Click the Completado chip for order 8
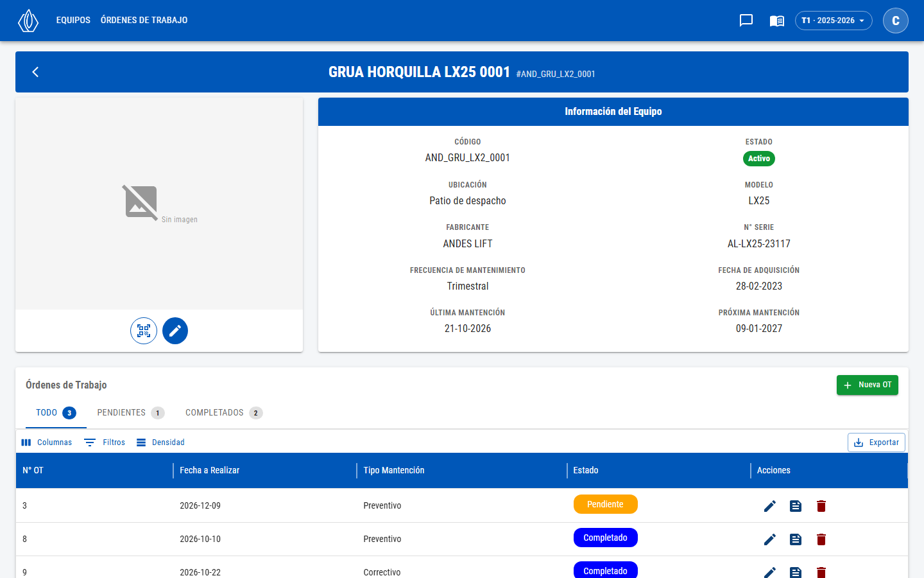 point(606,538)
